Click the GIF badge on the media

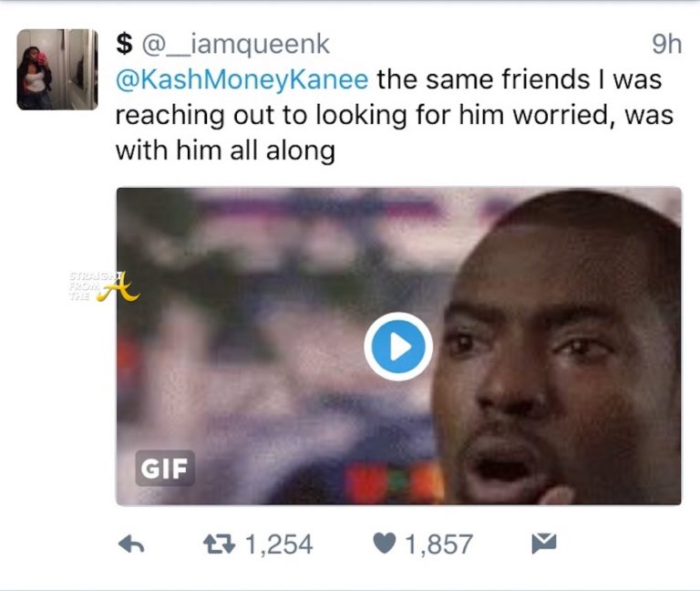click(x=165, y=468)
